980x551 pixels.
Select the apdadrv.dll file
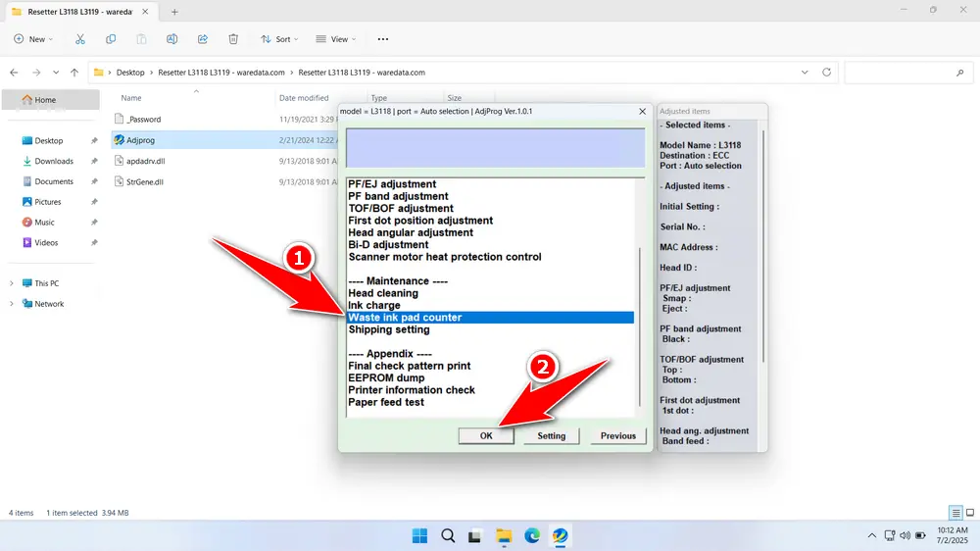[x=146, y=162]
